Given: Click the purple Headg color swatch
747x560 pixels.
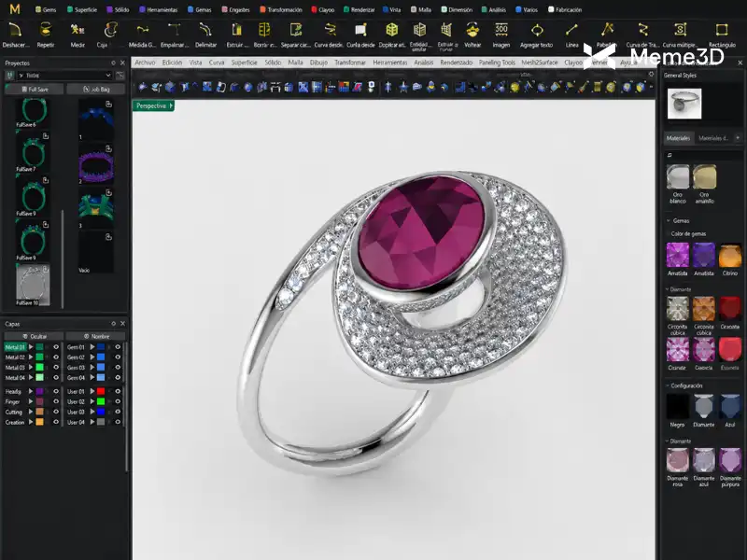Looking at the screenshot, I should coord(39,391).
